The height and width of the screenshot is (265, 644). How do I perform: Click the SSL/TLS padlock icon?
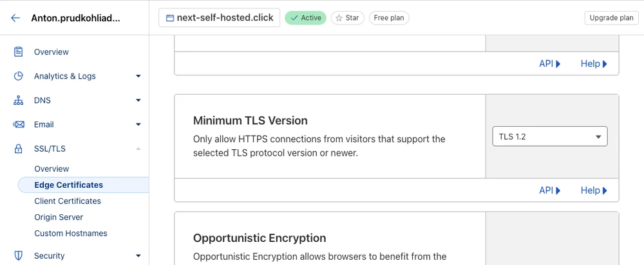click(19, 149)
